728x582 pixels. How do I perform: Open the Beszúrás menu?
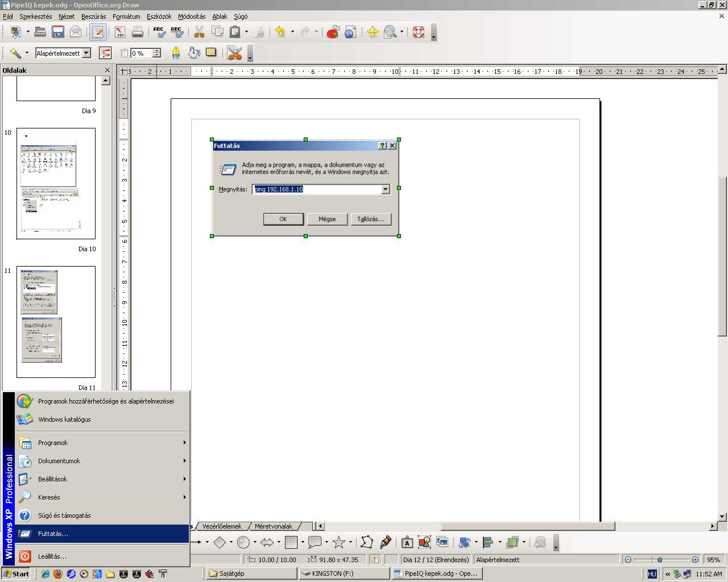93,16
